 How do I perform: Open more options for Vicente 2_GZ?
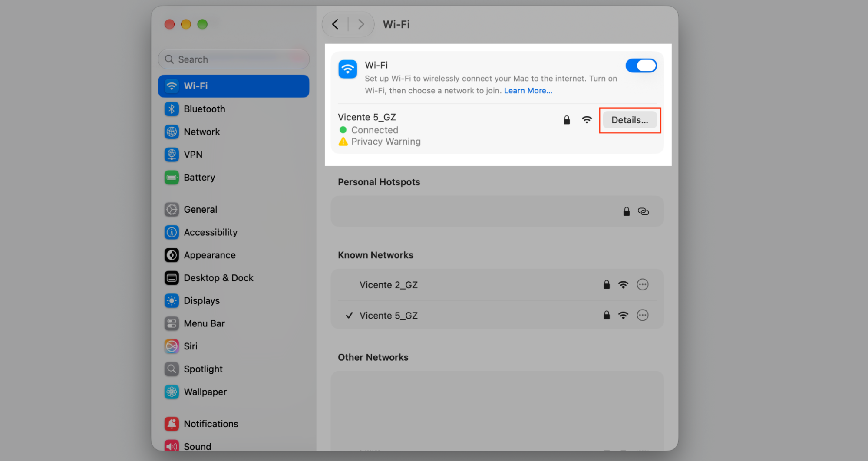tap(642, 285)
